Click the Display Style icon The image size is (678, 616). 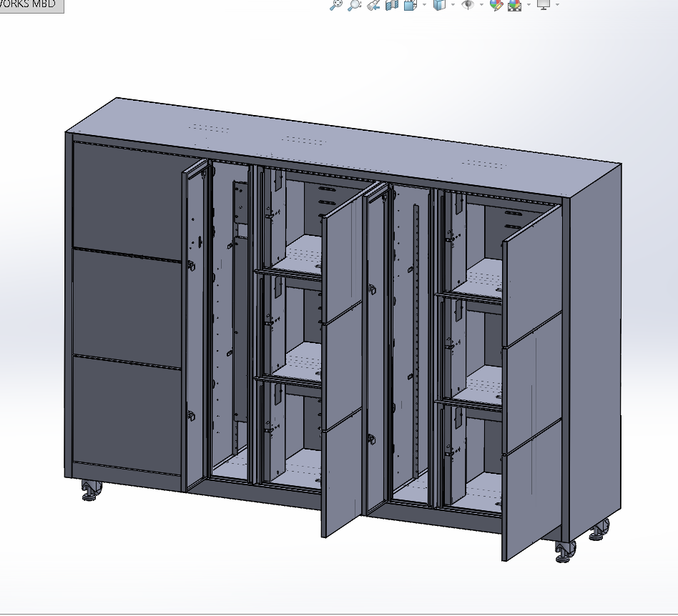click(x=439, y=4)
